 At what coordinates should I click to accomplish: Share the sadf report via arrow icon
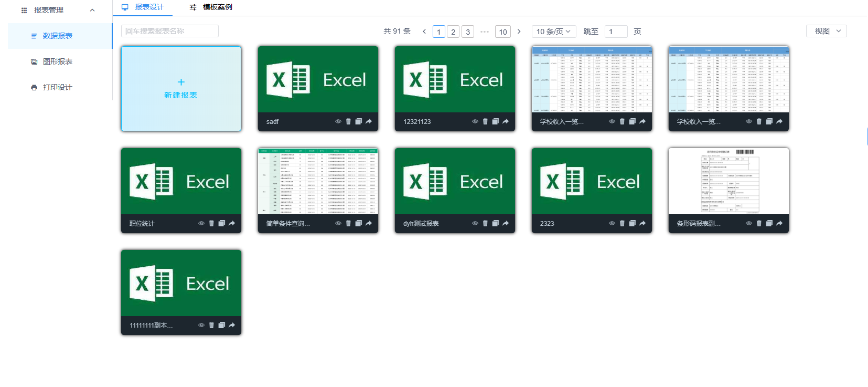[369, 121]
